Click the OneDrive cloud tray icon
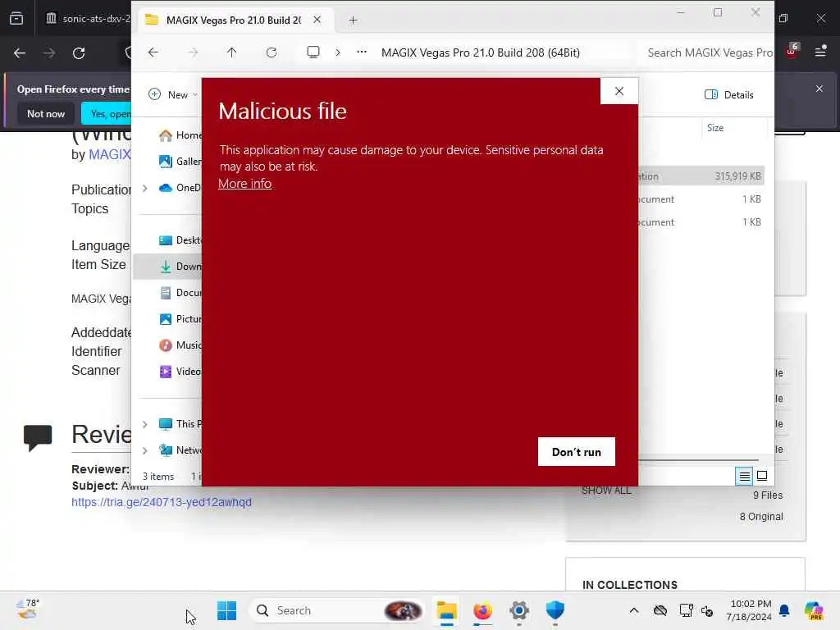 point(660,610)
